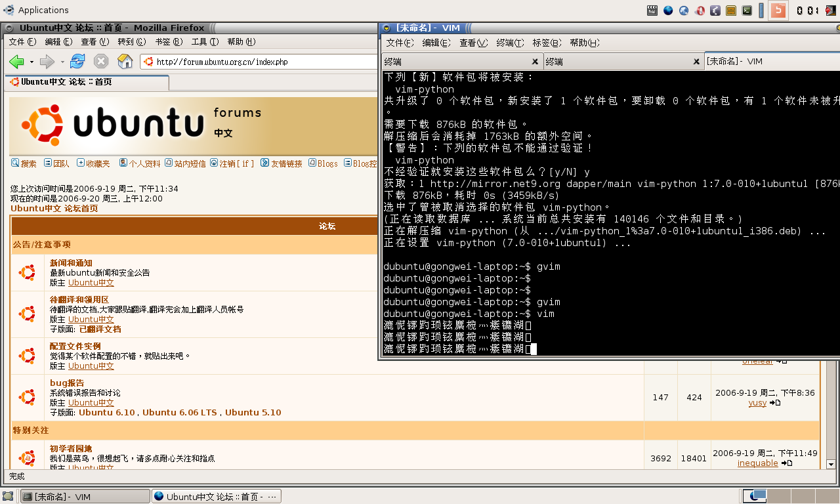Screen dimensions: 840x504
Task: Close the first 终端 tab with its X
Action: tap(535, 61)
